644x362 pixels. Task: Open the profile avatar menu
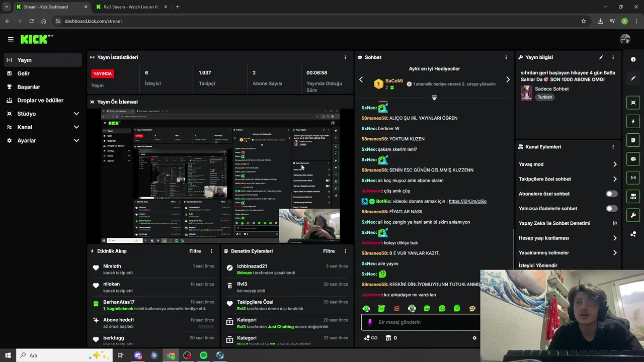tap(625, 39)
